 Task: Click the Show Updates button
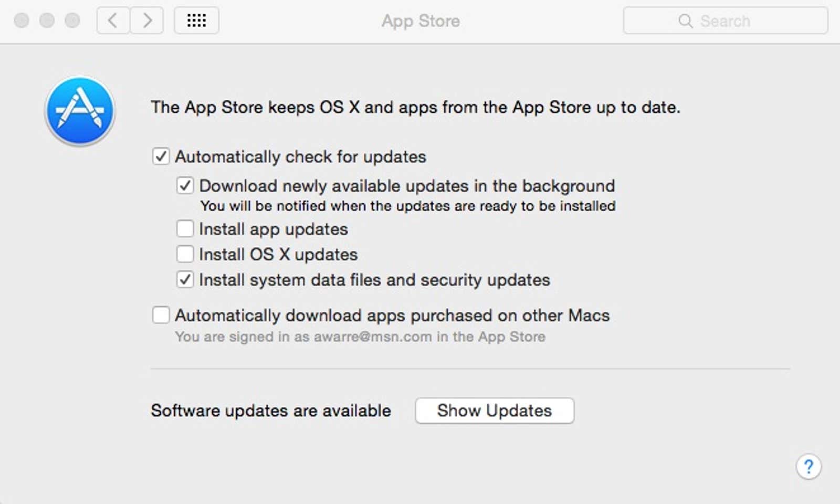pyautogui.click(x=495, y=411)
